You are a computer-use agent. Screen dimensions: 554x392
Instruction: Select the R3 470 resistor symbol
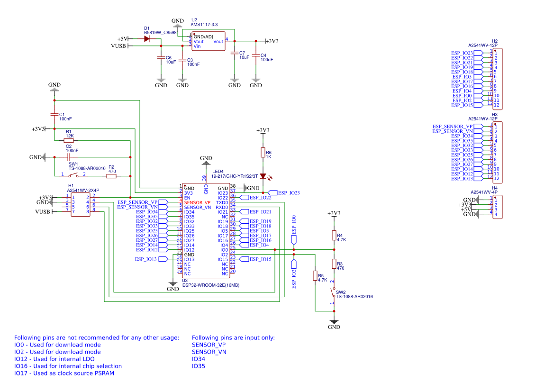[334, 264]
